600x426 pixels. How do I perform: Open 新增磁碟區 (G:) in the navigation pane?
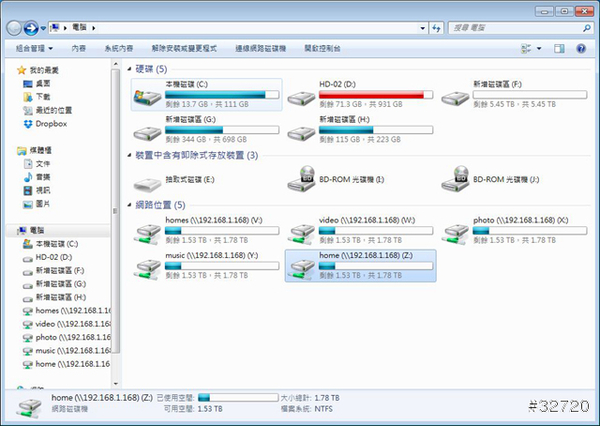coord(54,284)
